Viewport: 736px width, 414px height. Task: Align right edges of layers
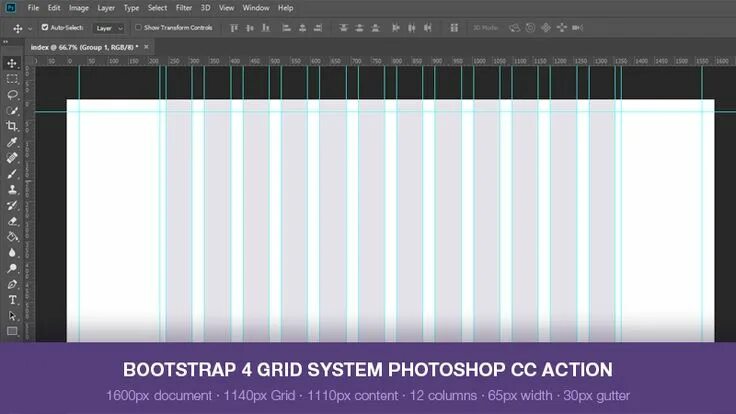click(318, 28)
